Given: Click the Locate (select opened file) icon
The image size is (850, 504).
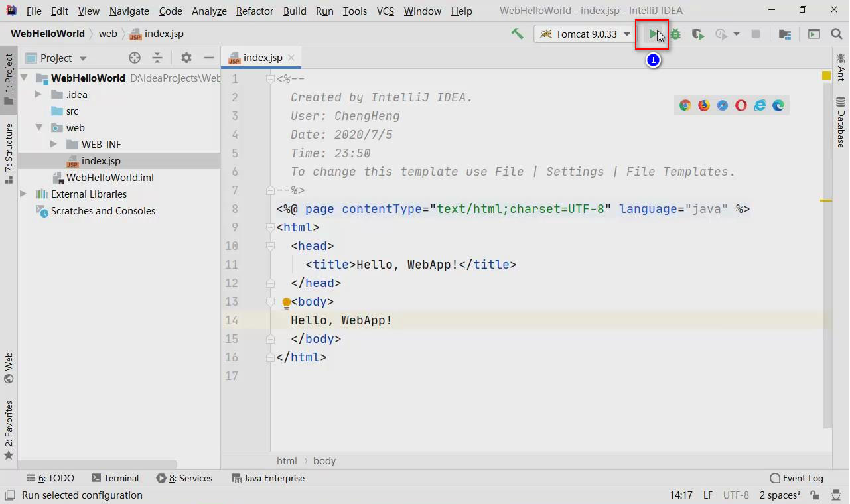Looking at the screenshot, I should click(x=135, y=58).
